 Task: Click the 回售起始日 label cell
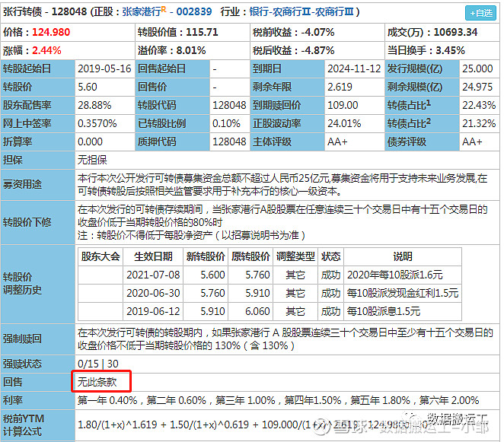172,68
